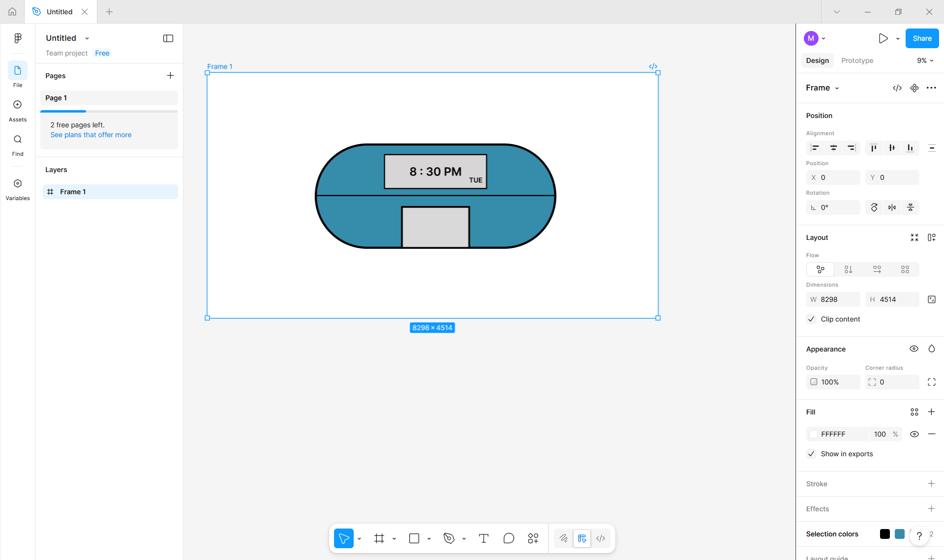Screen dimensions: 944x560
Task: Flip the frame horizontally
Action: (x=892, y=207)
